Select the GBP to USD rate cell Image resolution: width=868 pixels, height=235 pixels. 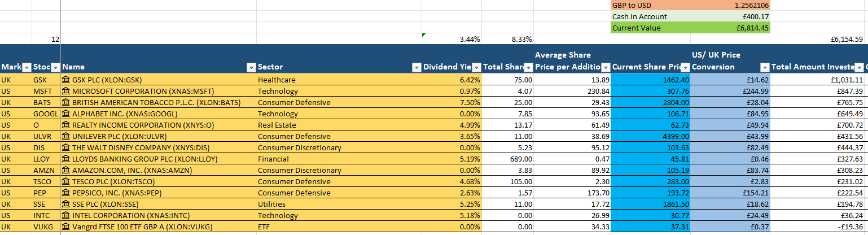point(730,5)
